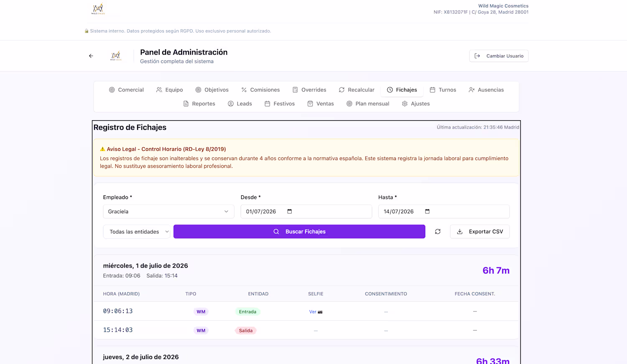Click Cambiar Usuario button

499,56
